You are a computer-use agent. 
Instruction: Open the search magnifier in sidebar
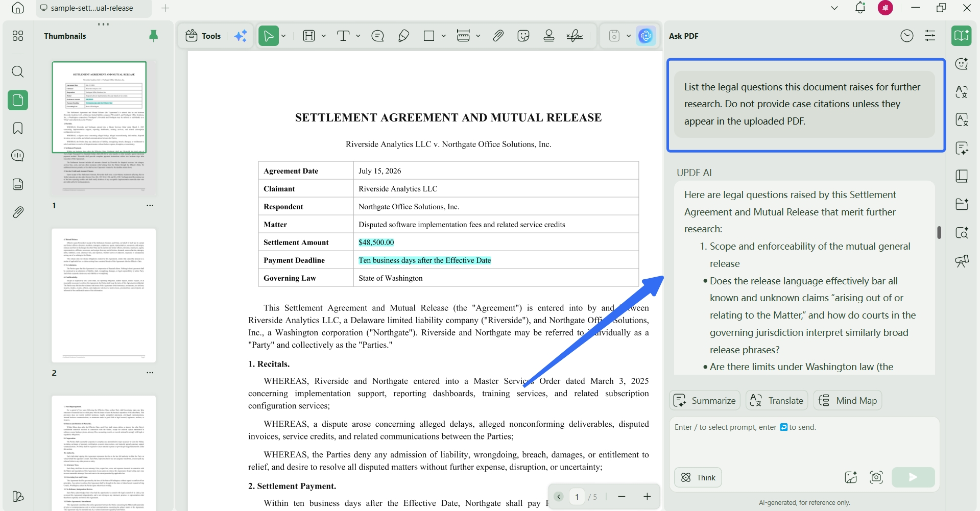coord(18,71)
